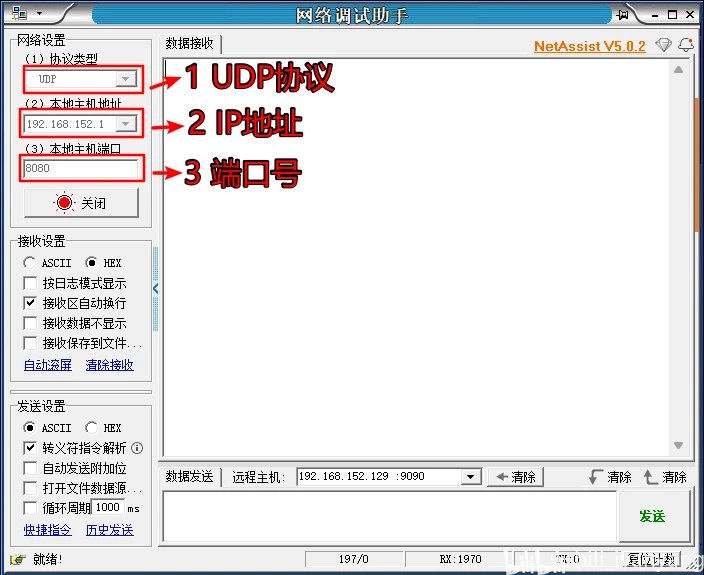704x575 pixels.
Task: Click the 复位计数 reset counter button
Action: [x=651, y=559]
